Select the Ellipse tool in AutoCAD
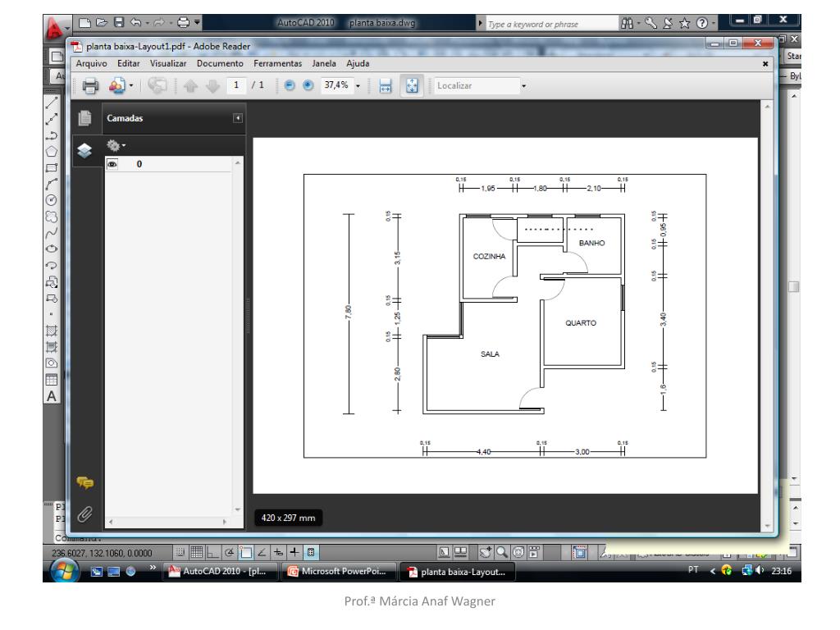Viewport: 840px width, 630px height. (52, 249)
